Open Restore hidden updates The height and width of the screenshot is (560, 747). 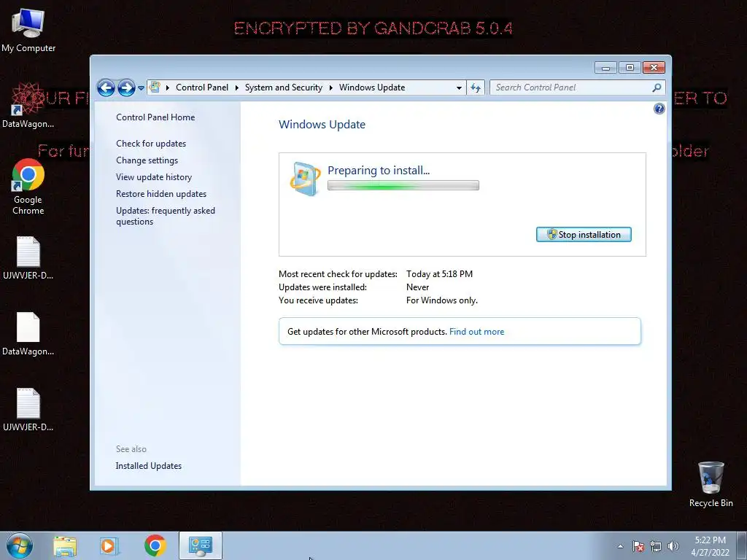tap(161, 194)
